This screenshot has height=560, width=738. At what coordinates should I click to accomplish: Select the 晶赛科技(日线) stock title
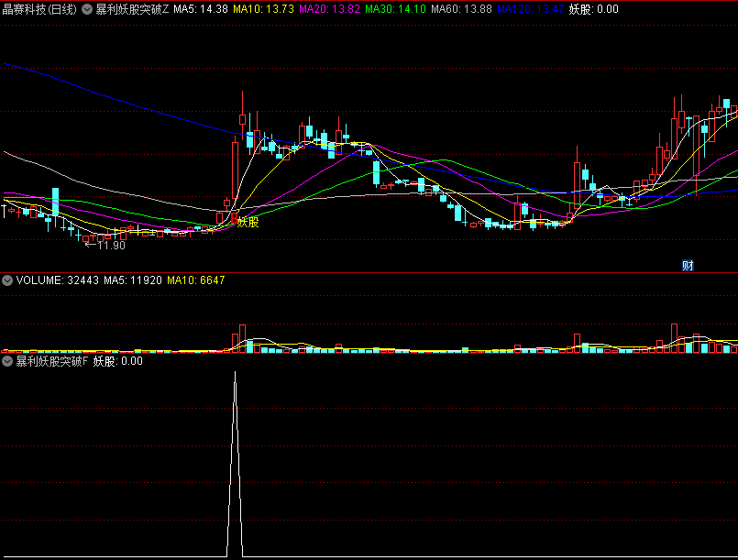point(39,9)
